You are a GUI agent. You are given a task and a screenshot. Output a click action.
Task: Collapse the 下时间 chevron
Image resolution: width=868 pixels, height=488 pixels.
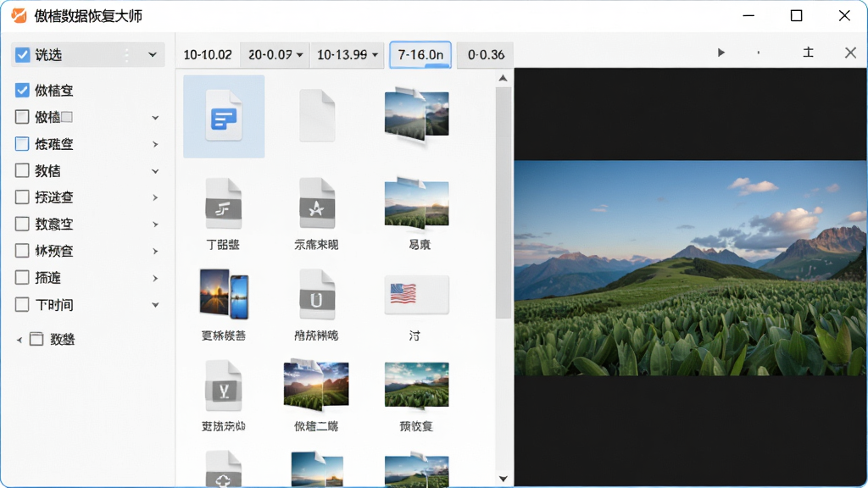155,305
